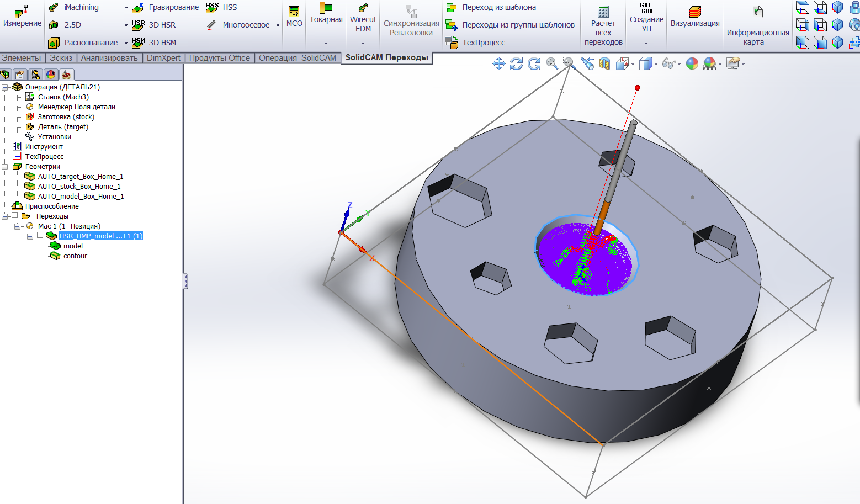
Task: Collapse the HSR_HMP_model operation node
Action: tap(30, 236)
